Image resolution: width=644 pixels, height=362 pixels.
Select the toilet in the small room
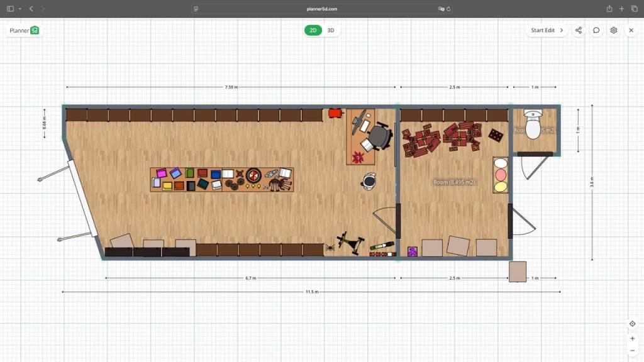(533, 126)
